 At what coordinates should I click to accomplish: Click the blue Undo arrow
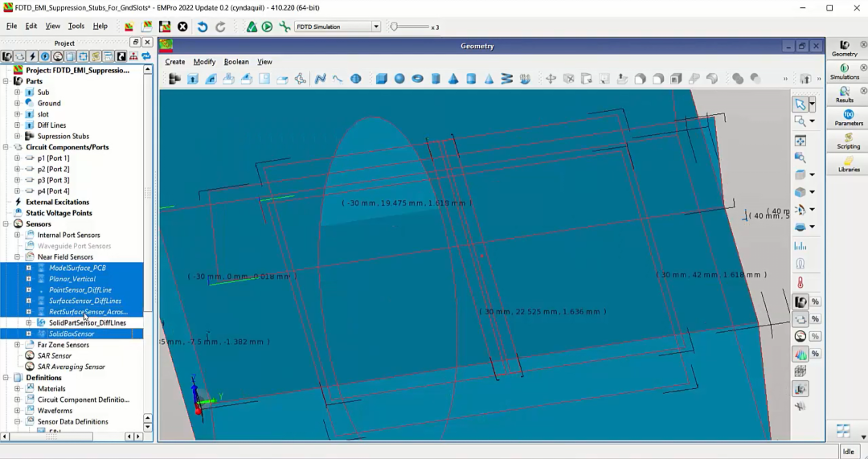point(203,27)
